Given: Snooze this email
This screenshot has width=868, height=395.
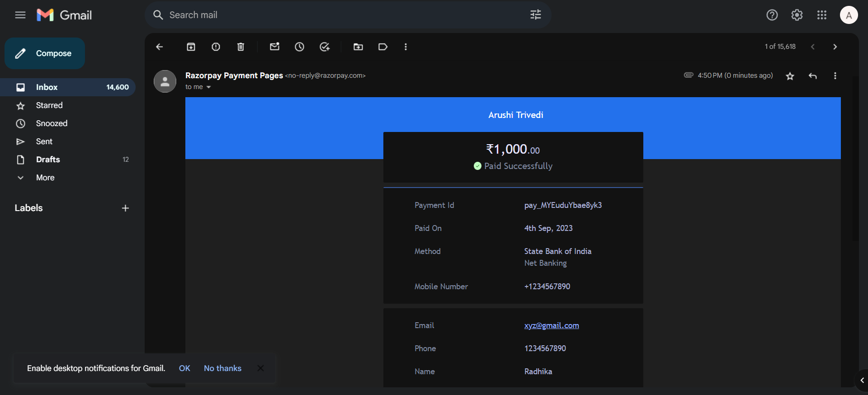Looking at the screenshot, I should pyautogui.click(x=300, y=47).
